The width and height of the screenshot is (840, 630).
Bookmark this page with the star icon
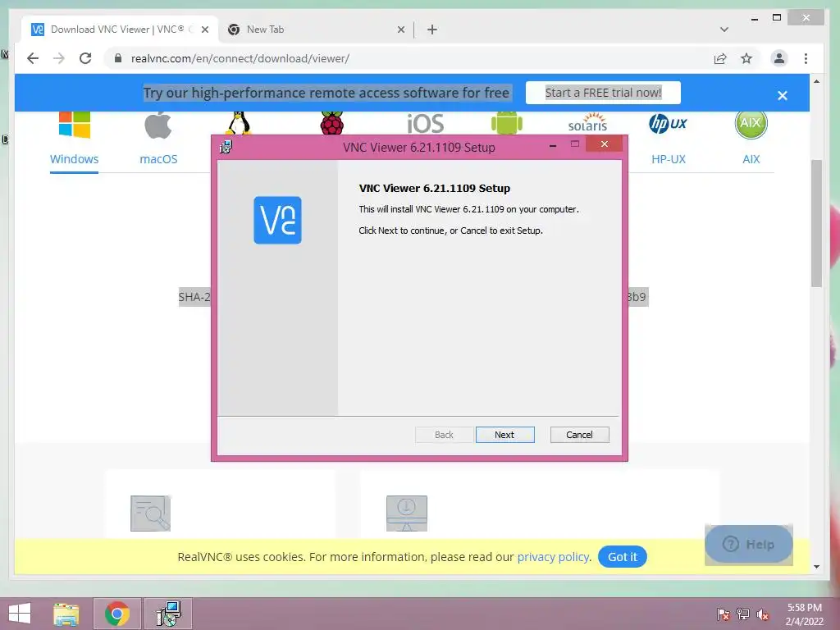point(746,58)
